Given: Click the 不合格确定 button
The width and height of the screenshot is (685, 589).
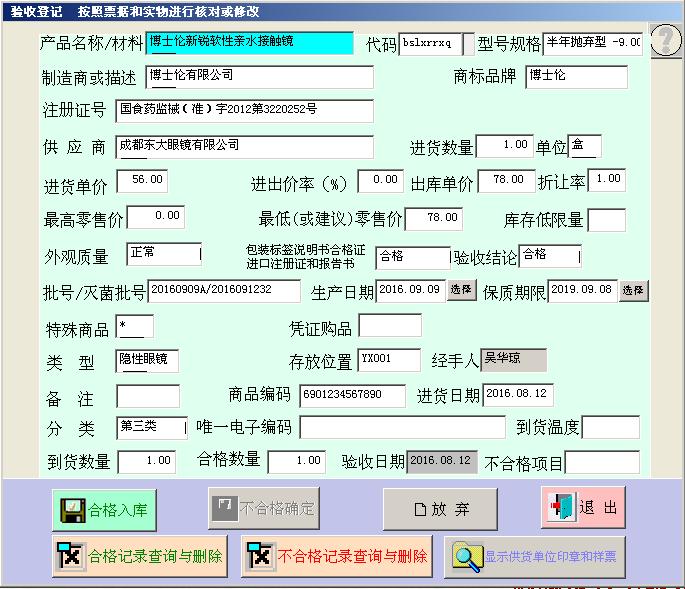Looking at the screenshot, I should [x=264, y=508].
